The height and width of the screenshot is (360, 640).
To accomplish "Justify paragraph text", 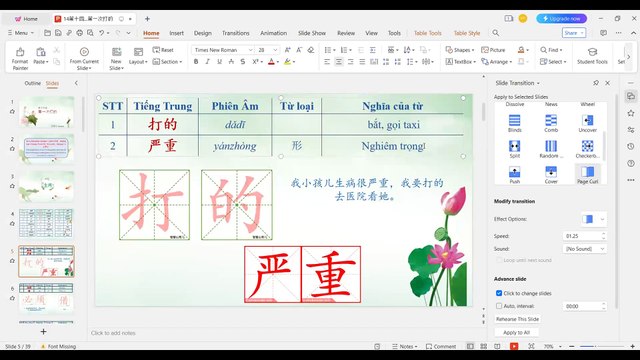I will pyautogui.click(x=362, y=62).
